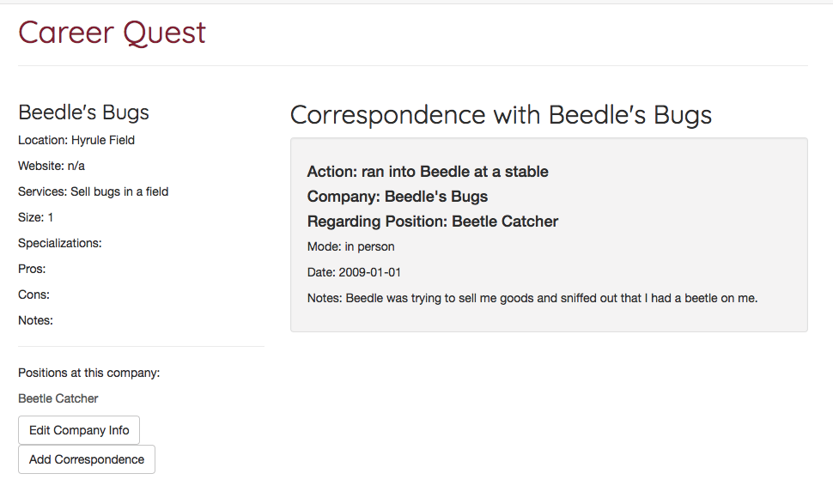Screen dimensions: 833x504
Task: Select the Beedle's Bugs company heading in sidebar
Action: tap(83, 112)
